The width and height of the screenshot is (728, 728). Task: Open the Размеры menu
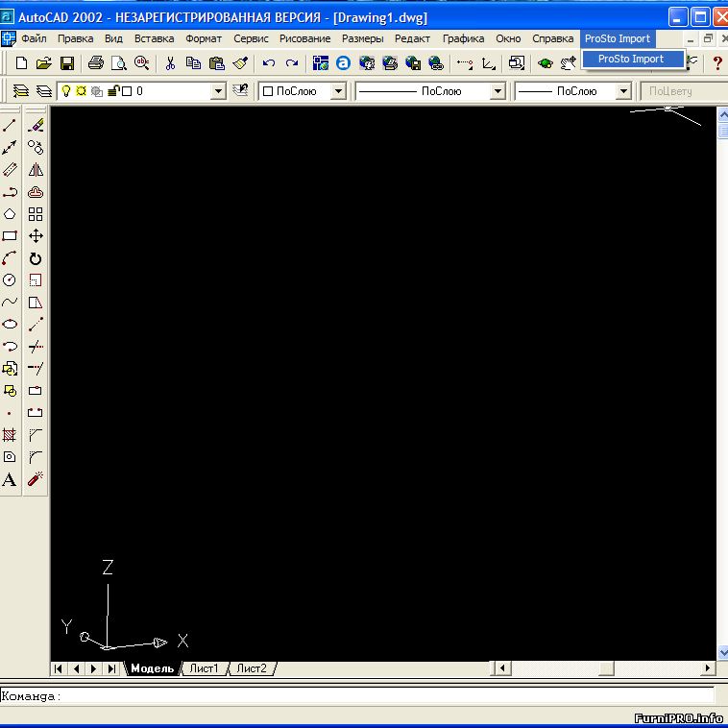click(363, 38)
